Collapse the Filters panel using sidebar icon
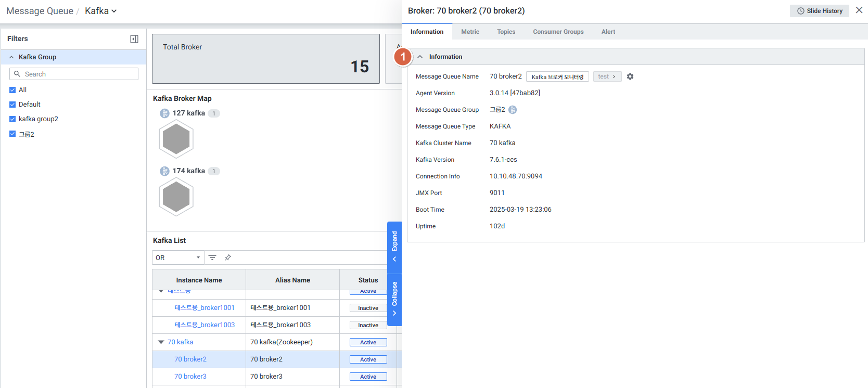The height and width of the screenshot is (388, 868). coord(134,39)
